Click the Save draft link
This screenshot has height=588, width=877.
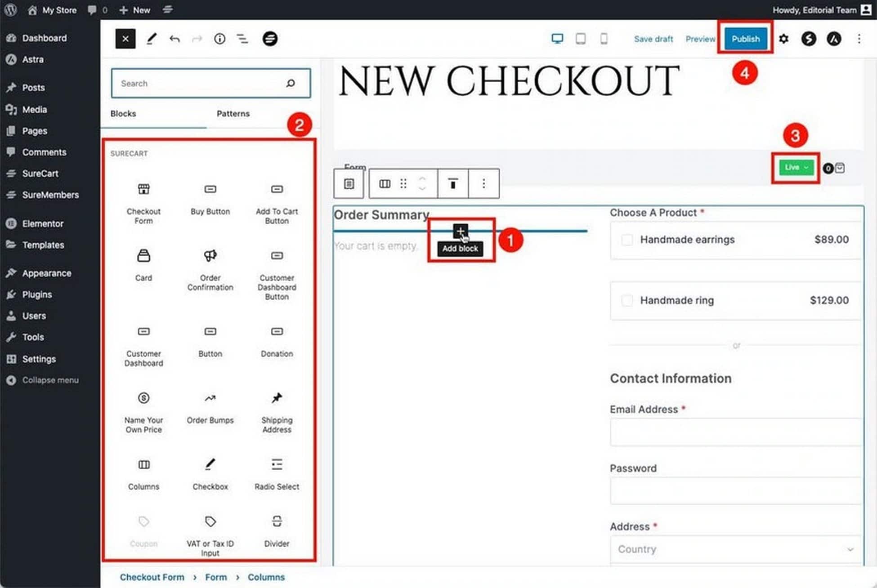coord(653,39)
